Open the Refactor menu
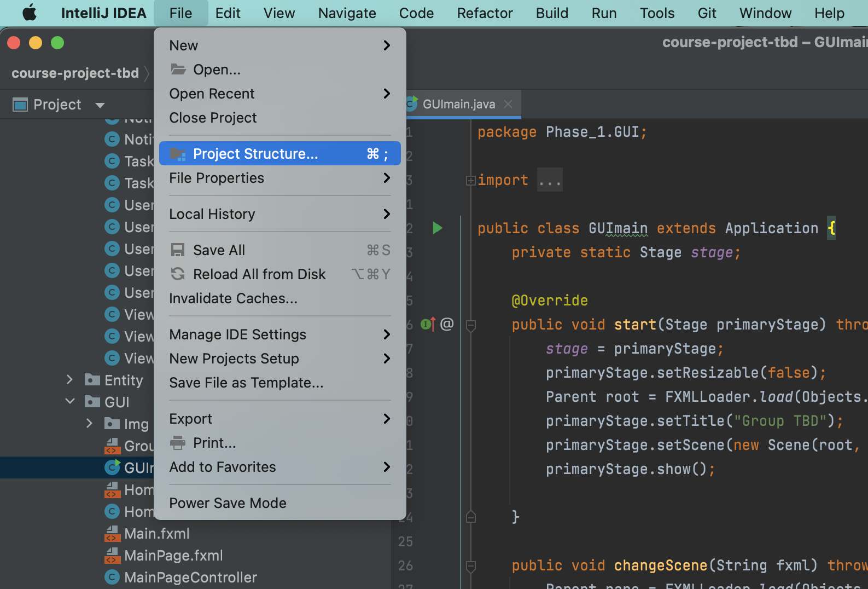 click(x=485, y=13)
